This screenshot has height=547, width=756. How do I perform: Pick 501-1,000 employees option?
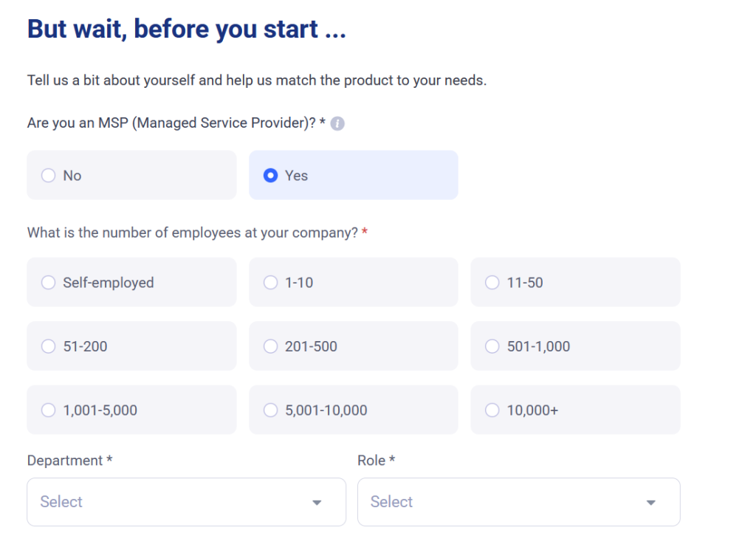point(492,346)
